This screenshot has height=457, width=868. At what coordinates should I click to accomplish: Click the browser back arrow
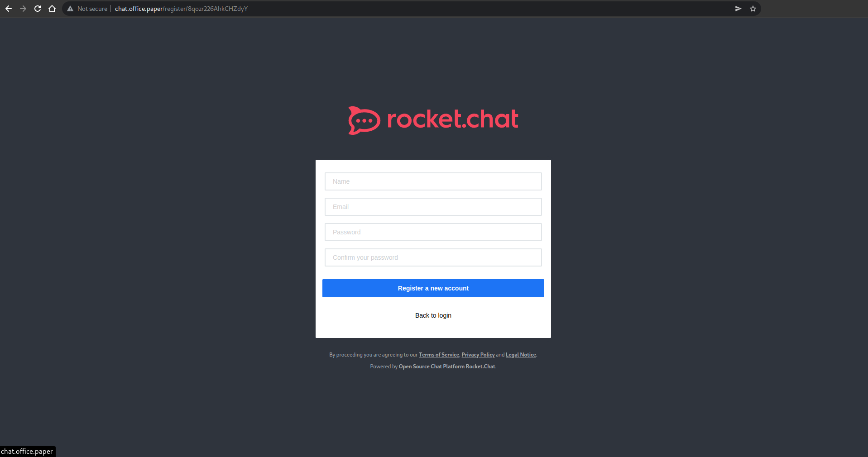[x=9, y=9]
